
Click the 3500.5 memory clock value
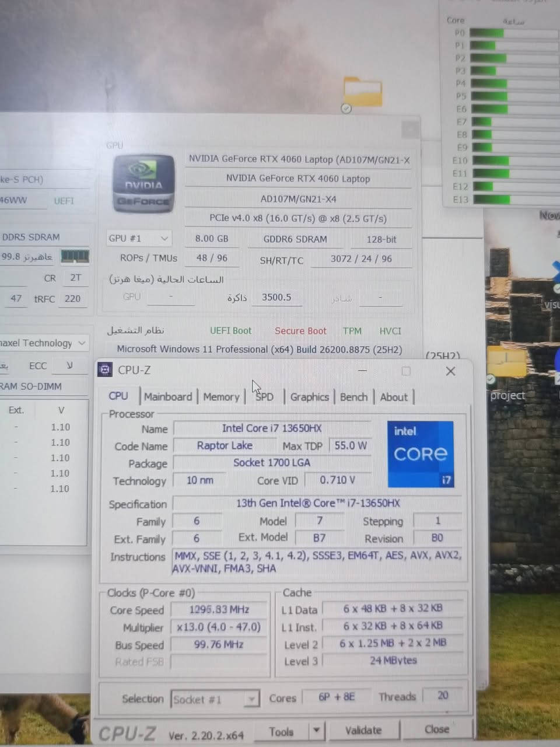276,297
